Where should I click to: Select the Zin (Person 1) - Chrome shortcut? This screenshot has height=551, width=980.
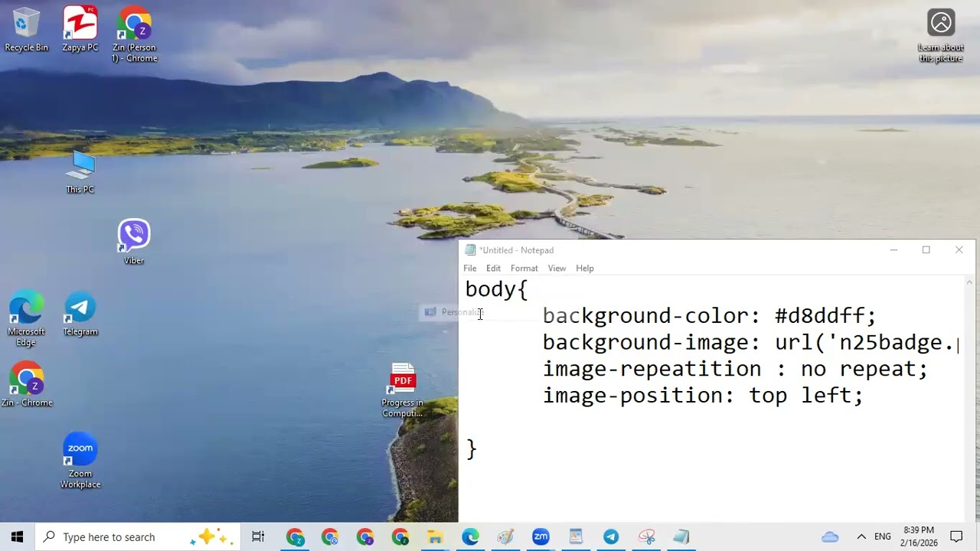pyautogui.click(x=134, y=34)
